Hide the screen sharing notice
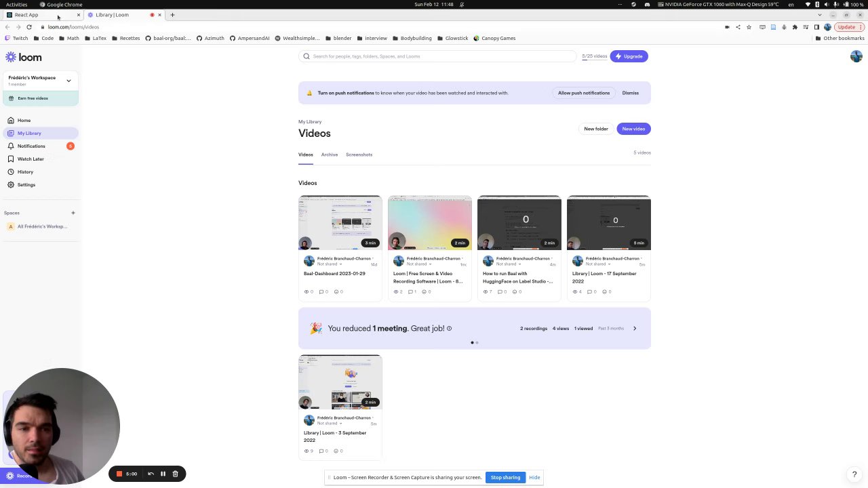Image resolution: width=868 pixels, height=488 pixels. click(x=534, y=478)
